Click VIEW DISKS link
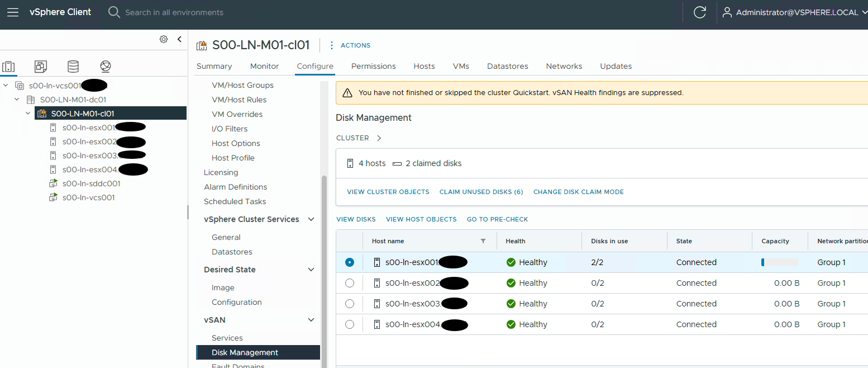Screen dimensions: 868x368 click(x=356, y=219)
